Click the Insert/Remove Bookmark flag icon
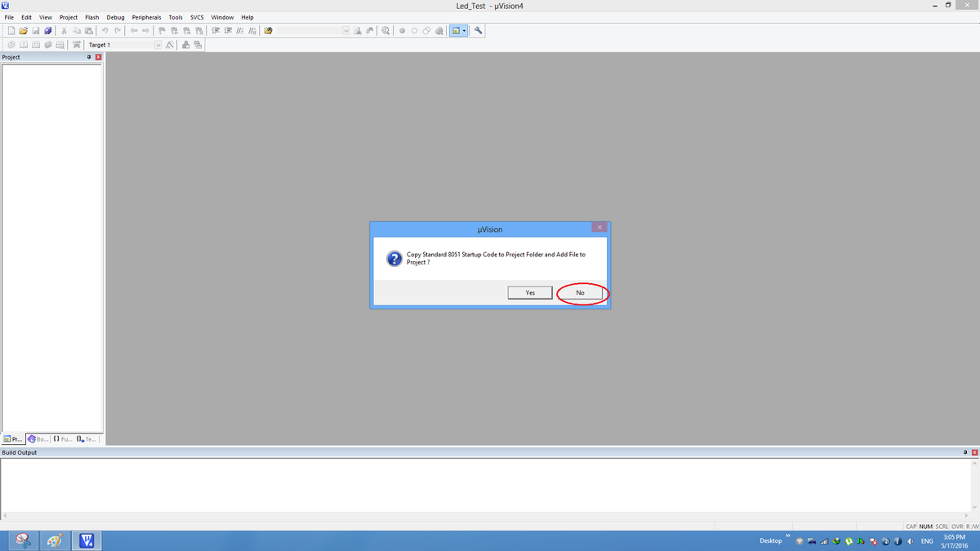980x551 pixels. click(162, 31)
